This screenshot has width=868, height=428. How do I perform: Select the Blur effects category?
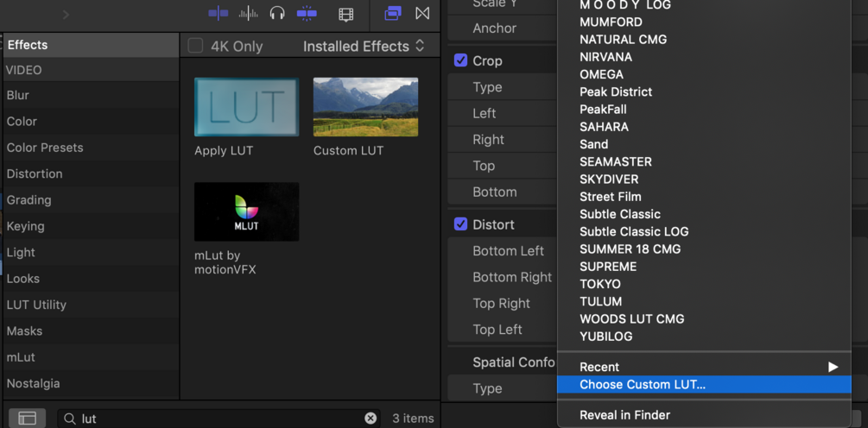coord(91,95)
